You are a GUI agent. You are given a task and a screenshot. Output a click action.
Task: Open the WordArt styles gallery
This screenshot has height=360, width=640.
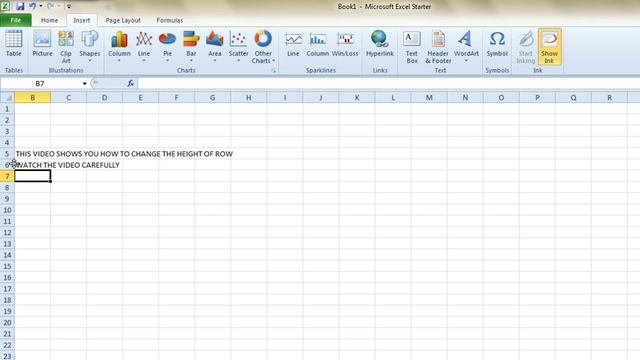466,47
